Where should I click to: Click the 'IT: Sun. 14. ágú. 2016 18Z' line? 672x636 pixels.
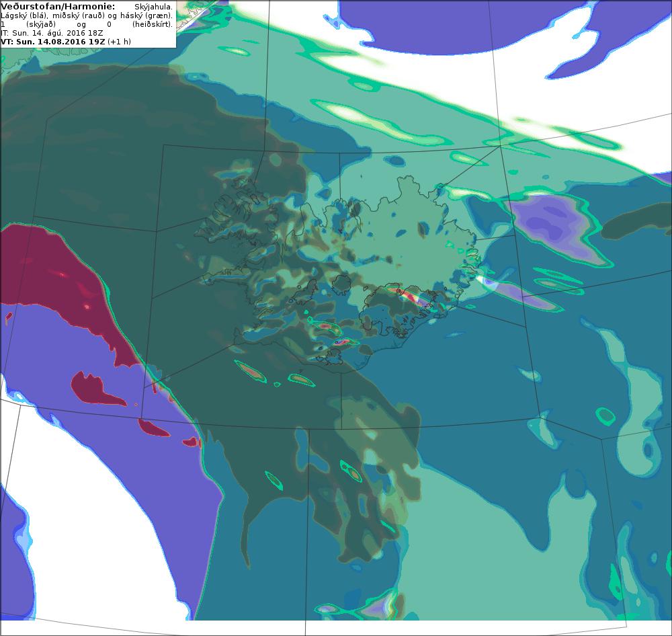click(x=52, y=32)
